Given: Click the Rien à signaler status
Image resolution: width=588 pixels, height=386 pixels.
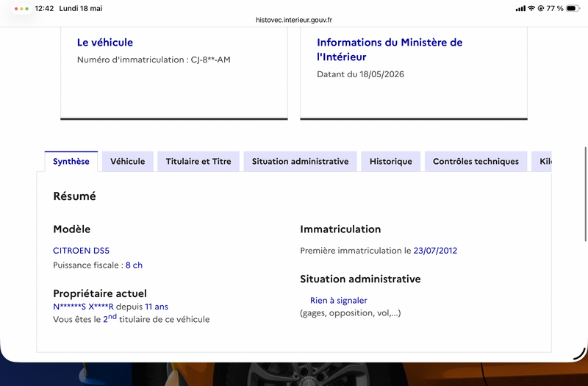Looking at the screenshot, I should (x=339, y=301).
